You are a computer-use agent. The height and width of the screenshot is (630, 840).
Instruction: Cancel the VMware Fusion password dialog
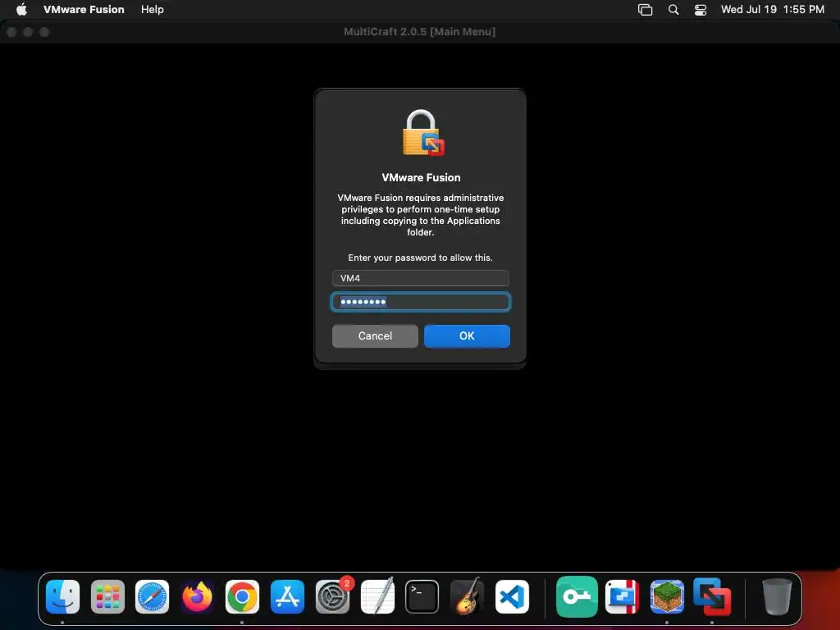click(x=375, y=336)
